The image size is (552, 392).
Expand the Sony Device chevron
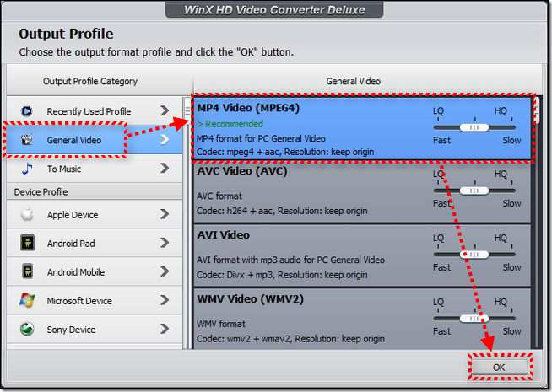point(164,330)
